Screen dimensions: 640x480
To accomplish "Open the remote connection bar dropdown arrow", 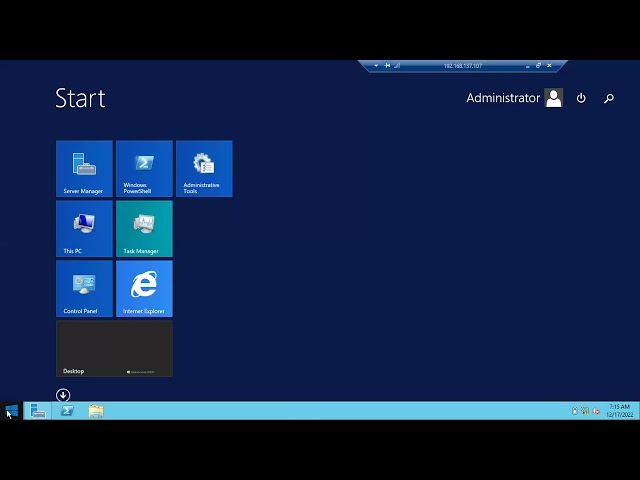I will 376,66.
